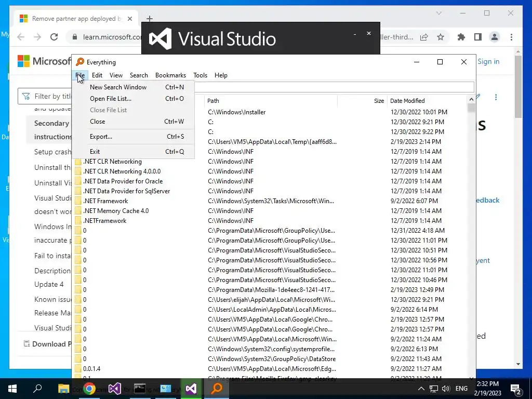Viewport: 532px width, 399px height.
Task: Click Sign in link on Microsoft page
Action: pos(488,61)
